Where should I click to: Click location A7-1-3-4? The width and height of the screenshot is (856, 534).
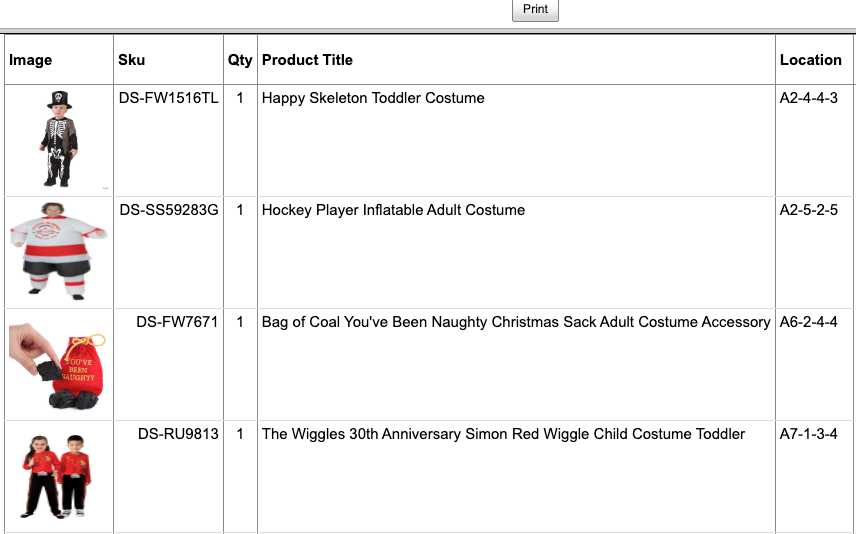(x=808, y=434)
